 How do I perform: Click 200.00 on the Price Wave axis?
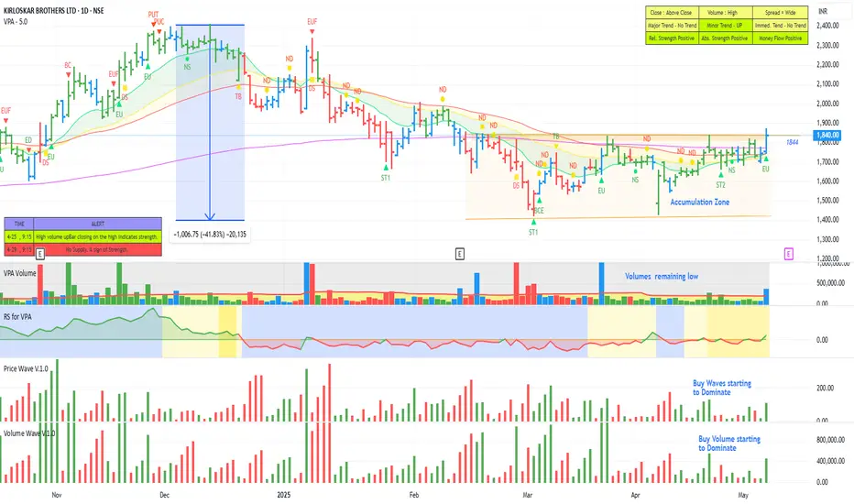[825, 389]
